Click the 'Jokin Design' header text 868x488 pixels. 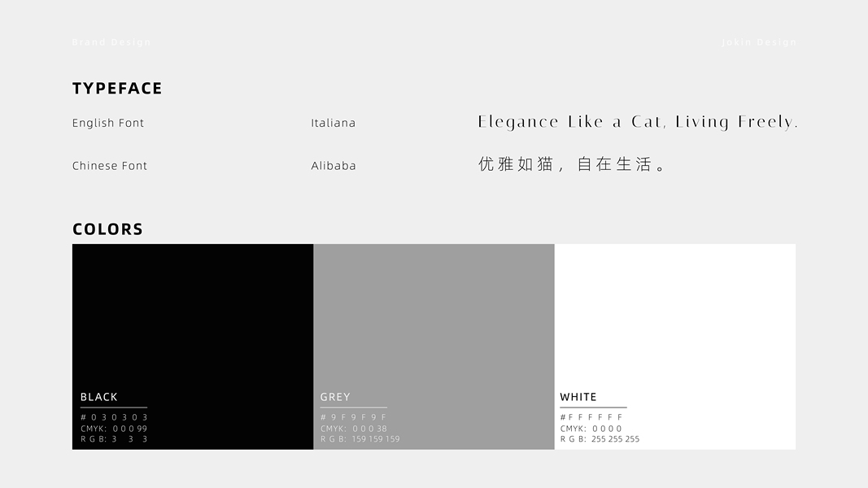(x=759, y=42)
